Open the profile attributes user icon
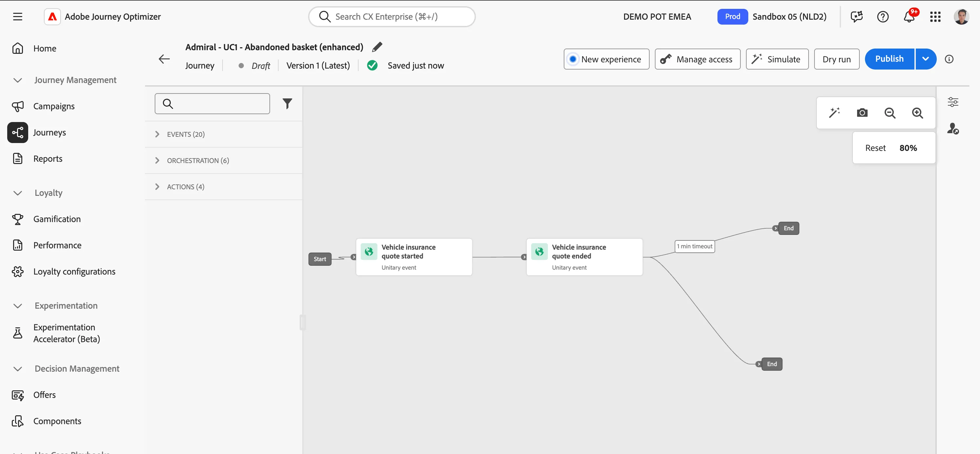This screenshot has height=454, width=980. pos(952,128)
